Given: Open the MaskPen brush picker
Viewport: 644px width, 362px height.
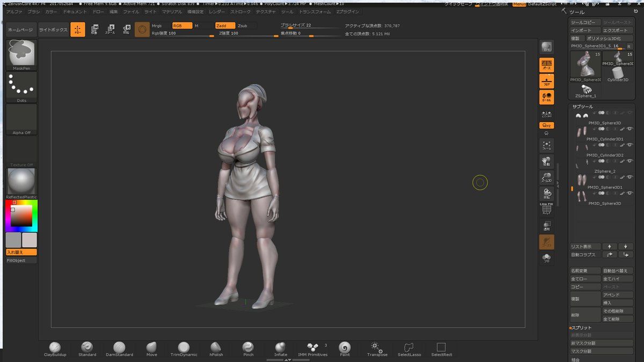Looking at the screenshot, I should [21, 53].
